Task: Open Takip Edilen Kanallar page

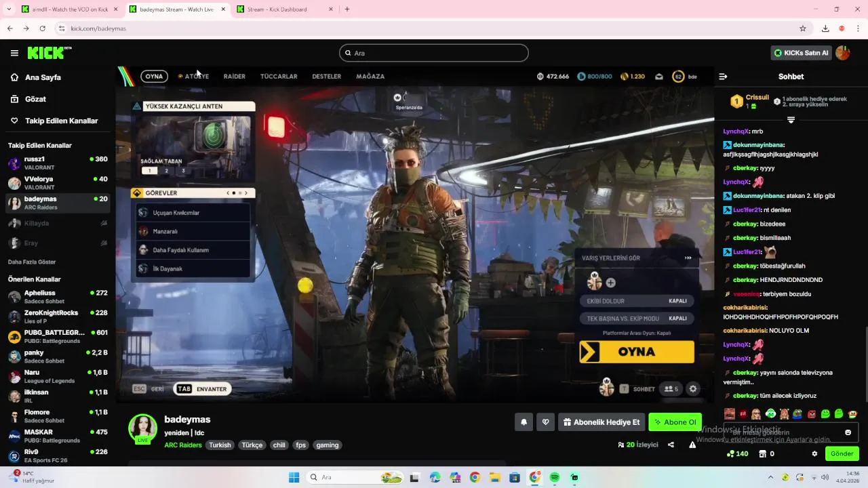Action: [61, 121]
